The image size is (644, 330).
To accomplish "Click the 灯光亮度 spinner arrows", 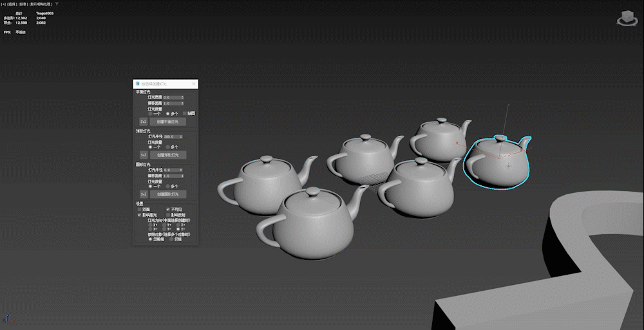I will tap(182, 98).
